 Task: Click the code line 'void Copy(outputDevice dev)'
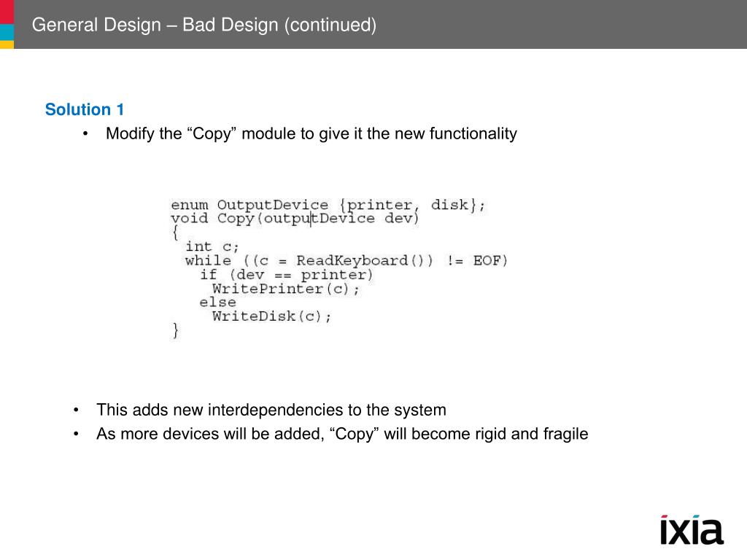coord(295,219)
